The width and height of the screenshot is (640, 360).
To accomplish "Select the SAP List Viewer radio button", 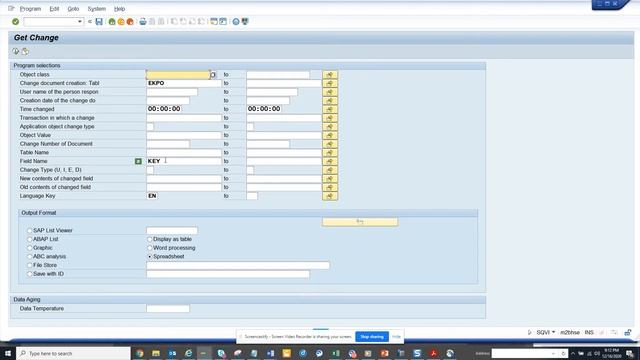I will 29,231.
